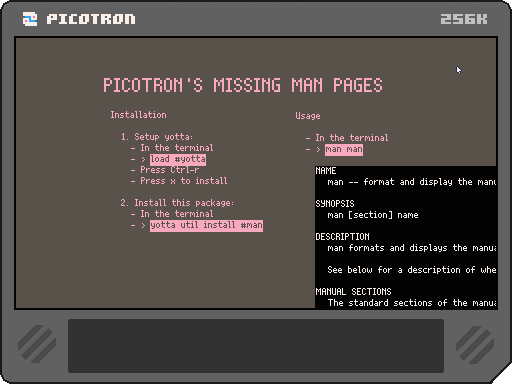Click the highlighted "yotta util install #man" command
The image size is (512, 384).
pos(206,225)
